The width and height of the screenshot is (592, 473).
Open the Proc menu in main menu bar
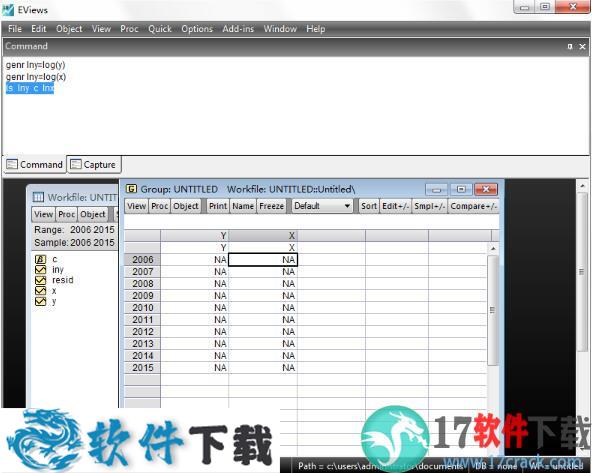[x=129, y=29]
